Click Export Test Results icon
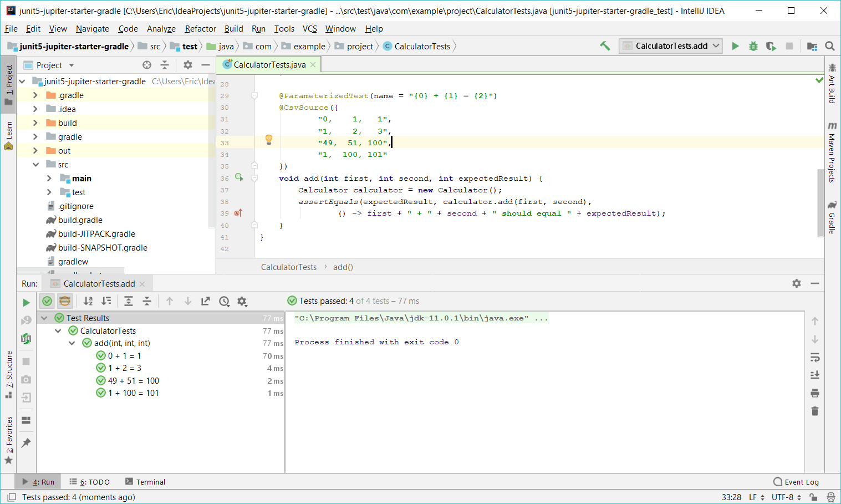Image resolution: width=841 pixels, height=504 pixels. (x=206, y=301)
